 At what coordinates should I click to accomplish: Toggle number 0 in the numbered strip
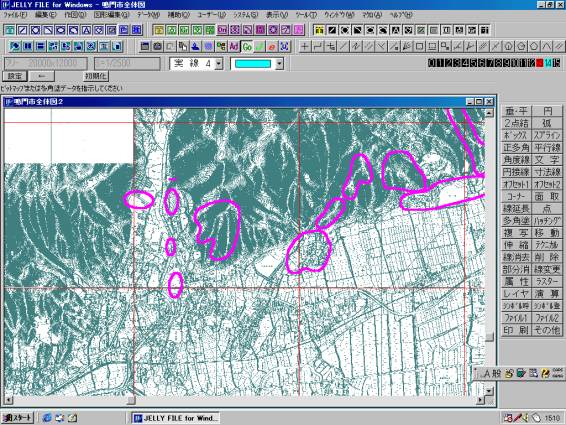tap(431, 63)
